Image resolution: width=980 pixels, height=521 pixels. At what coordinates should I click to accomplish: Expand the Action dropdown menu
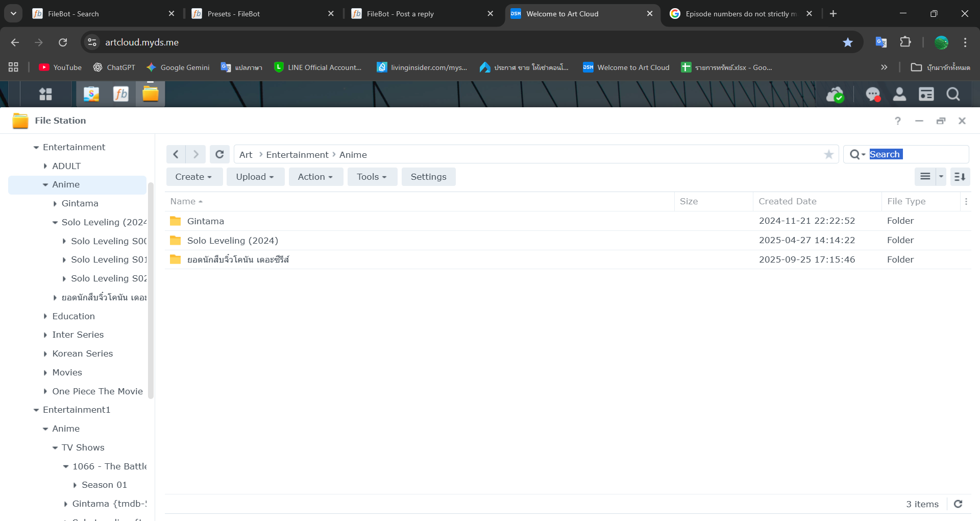[x=315, y=177]
